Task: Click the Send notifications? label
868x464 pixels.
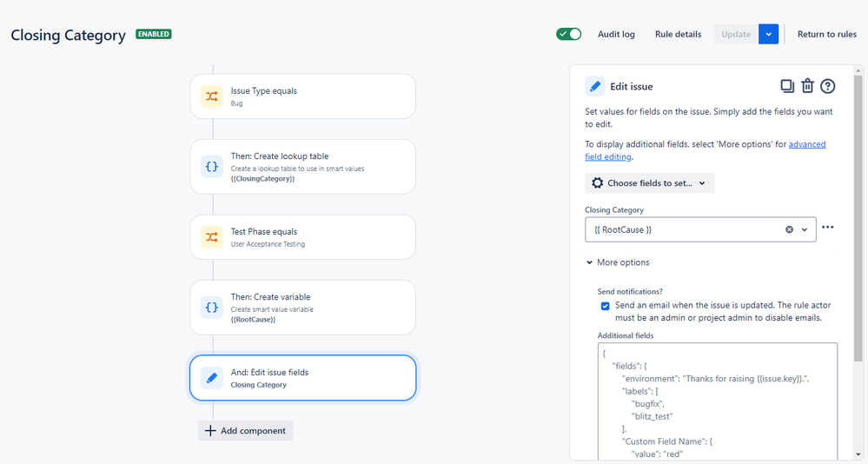Action: [x=630, y=291]
